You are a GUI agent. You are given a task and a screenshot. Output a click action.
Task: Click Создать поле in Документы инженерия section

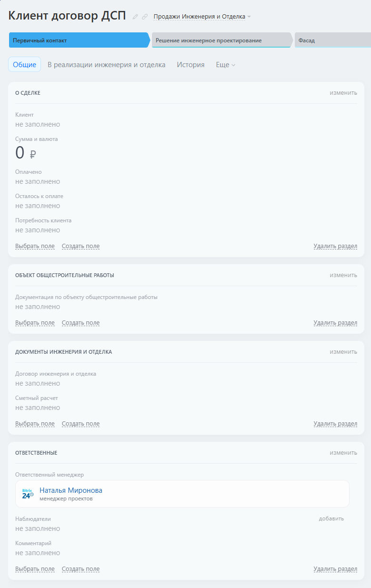coord(80,424)
